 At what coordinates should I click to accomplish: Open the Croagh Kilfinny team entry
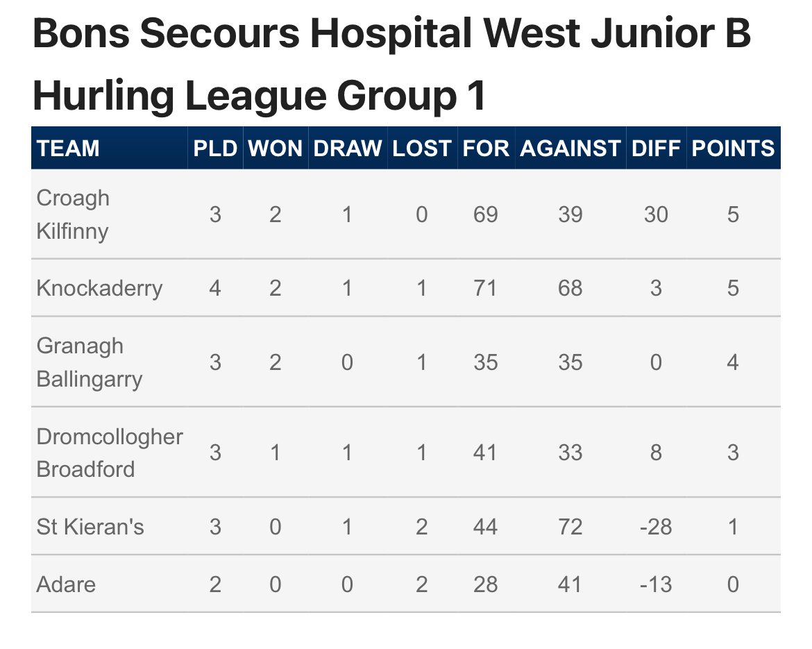point(73,214)
